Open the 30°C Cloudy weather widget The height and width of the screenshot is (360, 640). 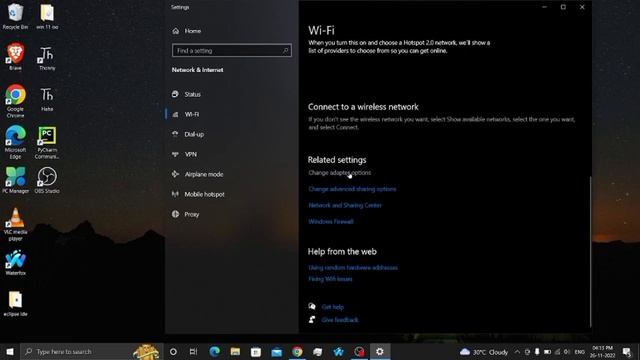coord(484,351)
